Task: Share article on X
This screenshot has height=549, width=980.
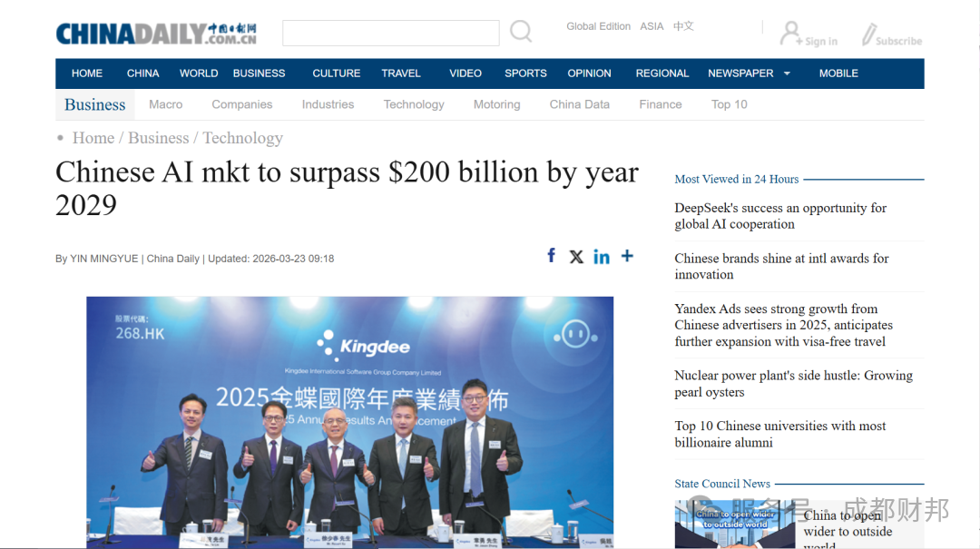Action: point(576,257)
